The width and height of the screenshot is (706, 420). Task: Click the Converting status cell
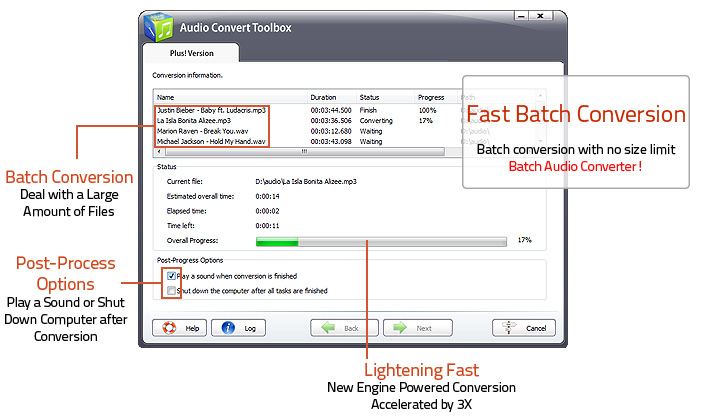376,121
